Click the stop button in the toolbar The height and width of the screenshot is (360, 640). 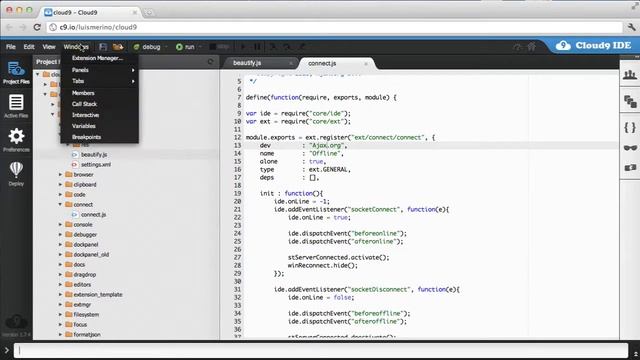coord(219,47)
